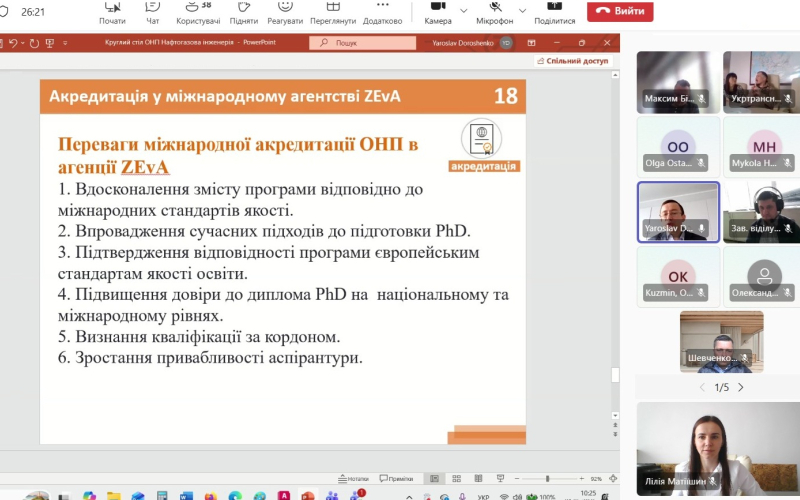Open PowerPoint icon in Windows taskbar
Viewport: 800px width, 500px height.
tap(308, 495)
